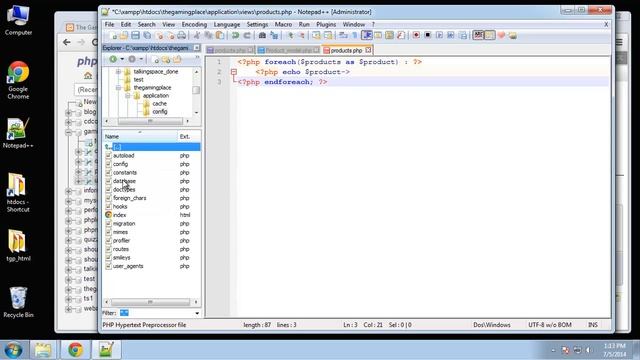This screenshot has height=360, width=640.
Task: Click the Dos\Windows status bar entry
Action: point(492,325)
